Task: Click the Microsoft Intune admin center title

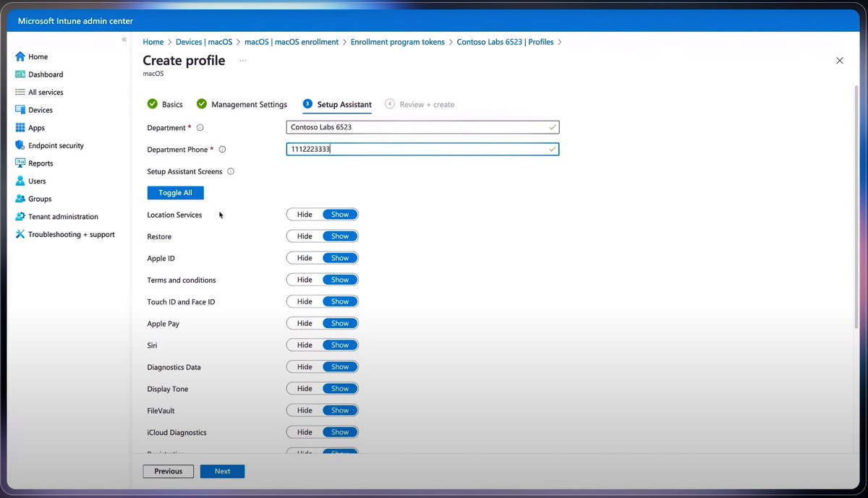Action: click(x=74, y=22)
